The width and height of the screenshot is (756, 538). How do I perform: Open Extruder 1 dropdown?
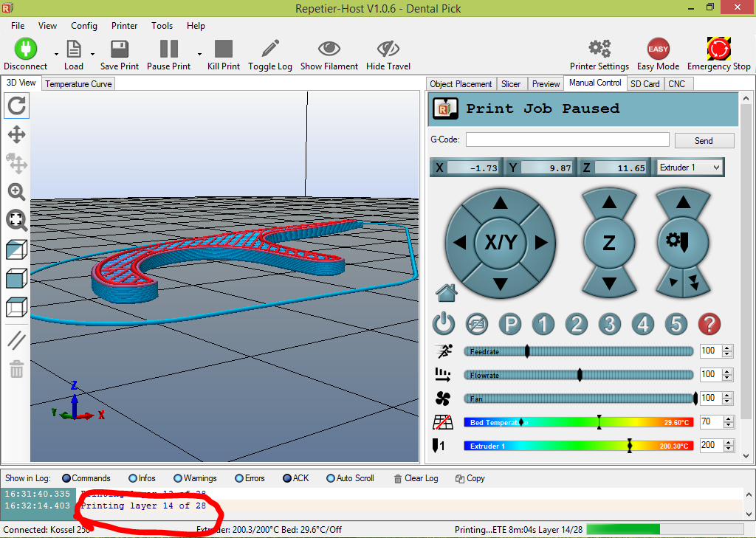coord(690,168)
